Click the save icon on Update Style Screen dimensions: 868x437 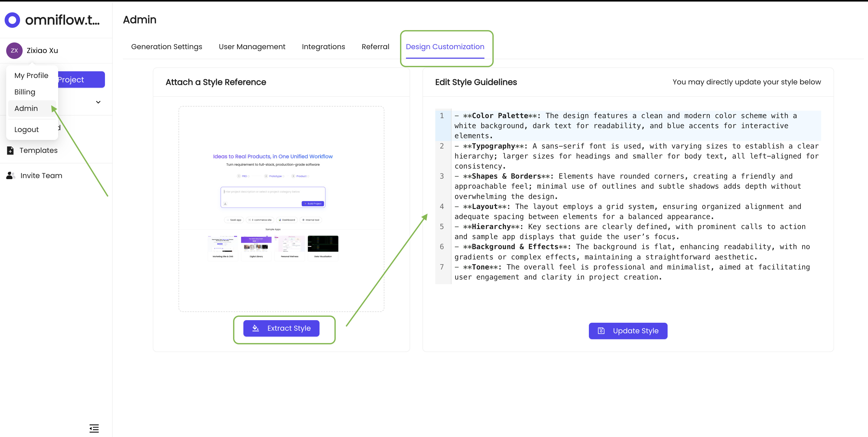601,331
